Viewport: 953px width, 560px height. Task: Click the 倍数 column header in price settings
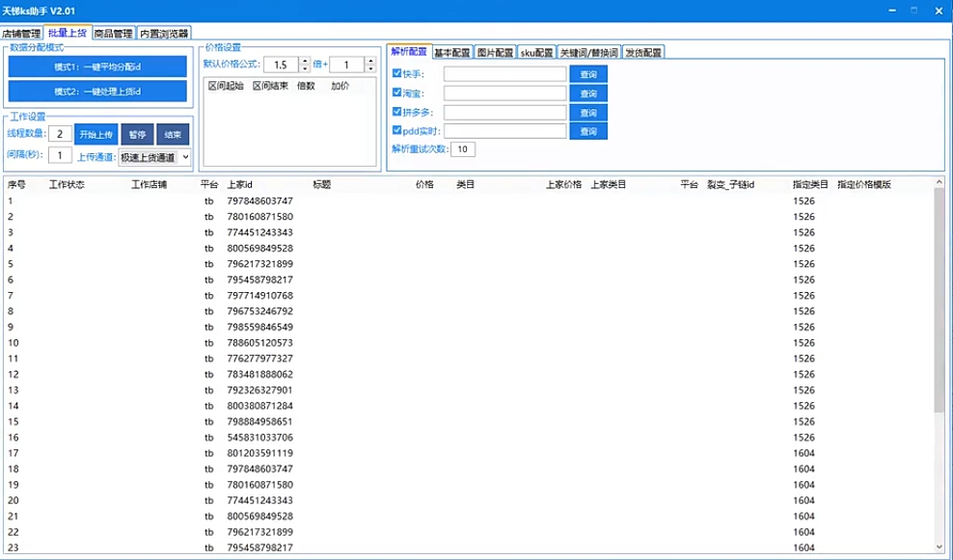tap(306, 86)
